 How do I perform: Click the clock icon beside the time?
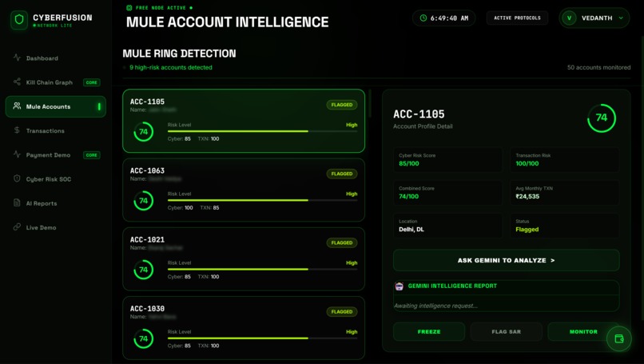point(423,18)
